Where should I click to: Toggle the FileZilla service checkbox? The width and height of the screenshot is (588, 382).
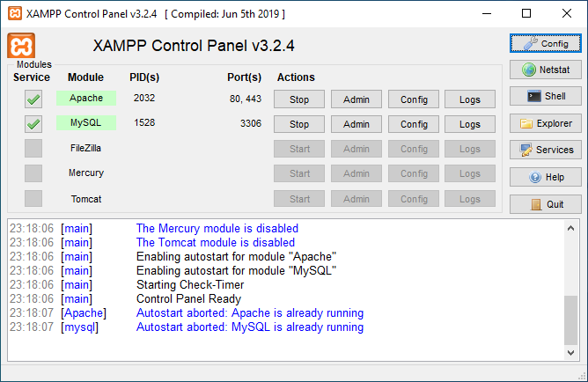(x=33, y=149)
